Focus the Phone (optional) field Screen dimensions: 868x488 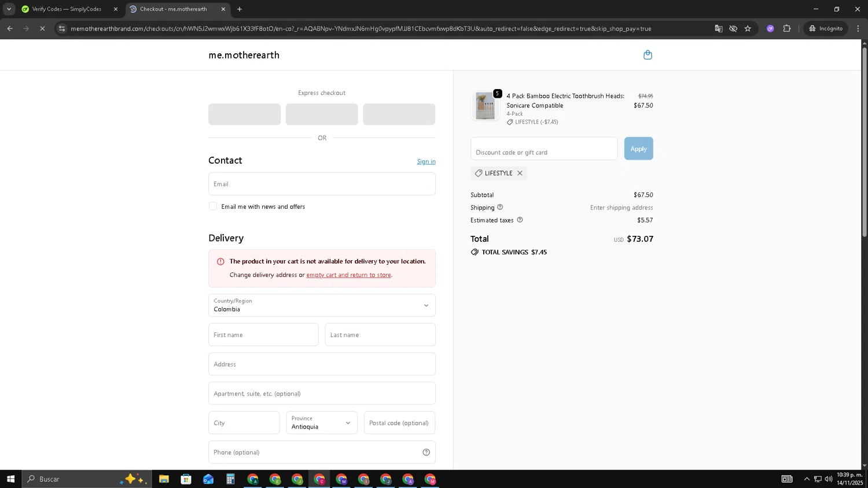pyautogui.click(x=322, y=452)
